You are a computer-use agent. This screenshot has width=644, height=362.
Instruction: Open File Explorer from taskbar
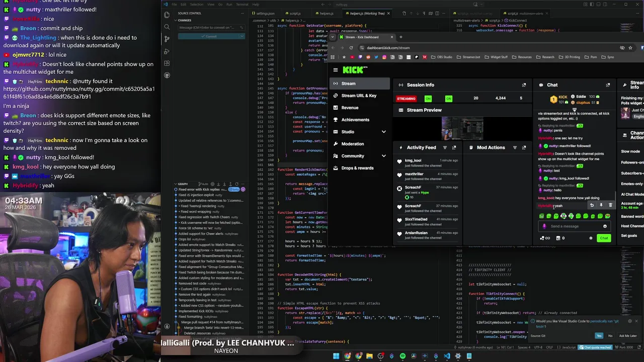pyautogui.click(x=369, y=356)
